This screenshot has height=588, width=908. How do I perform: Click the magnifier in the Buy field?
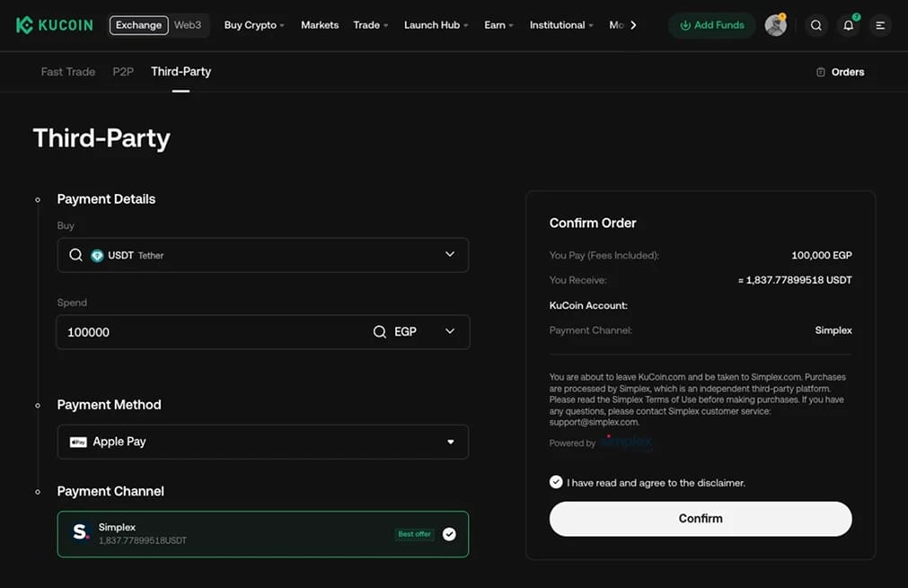pyautogui.click(x=75, y=255)
